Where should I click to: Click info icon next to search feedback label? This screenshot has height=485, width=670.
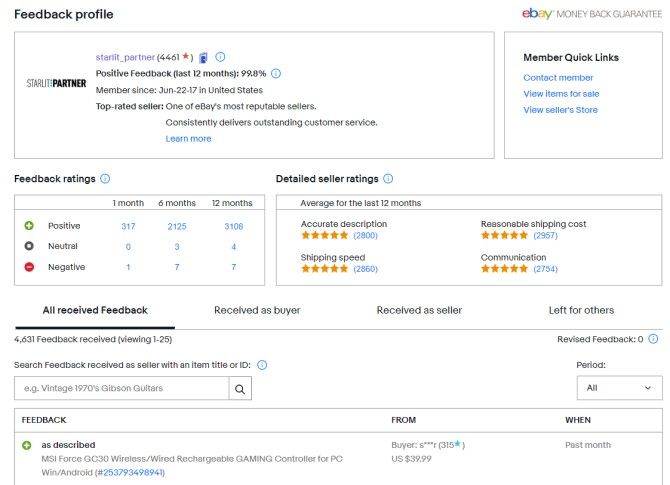point(262,365)
